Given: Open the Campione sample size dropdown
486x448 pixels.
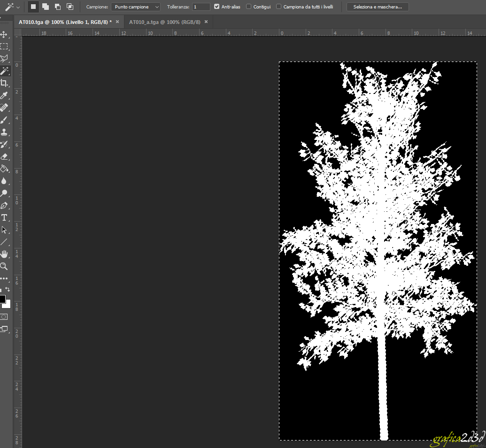Looking at the screenshot, I should click(135, 7).
